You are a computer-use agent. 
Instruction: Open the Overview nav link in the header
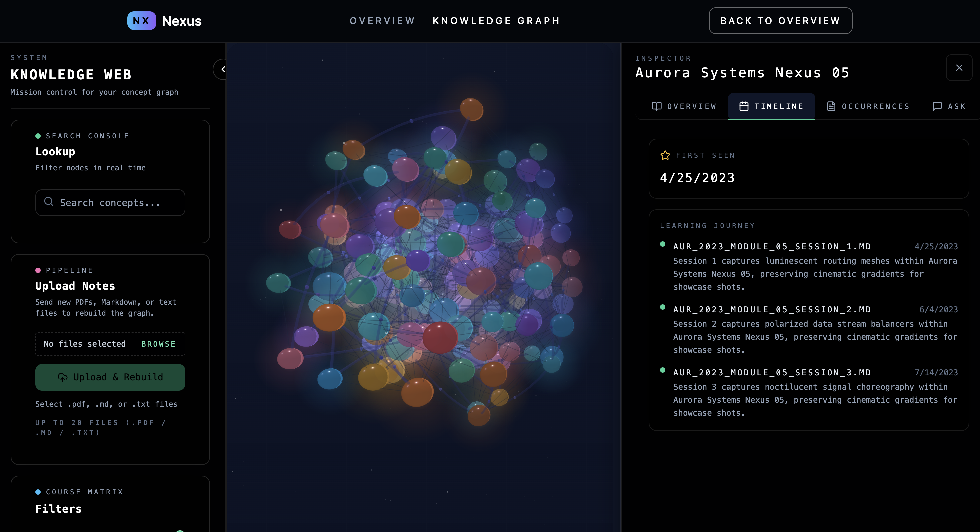382,21
